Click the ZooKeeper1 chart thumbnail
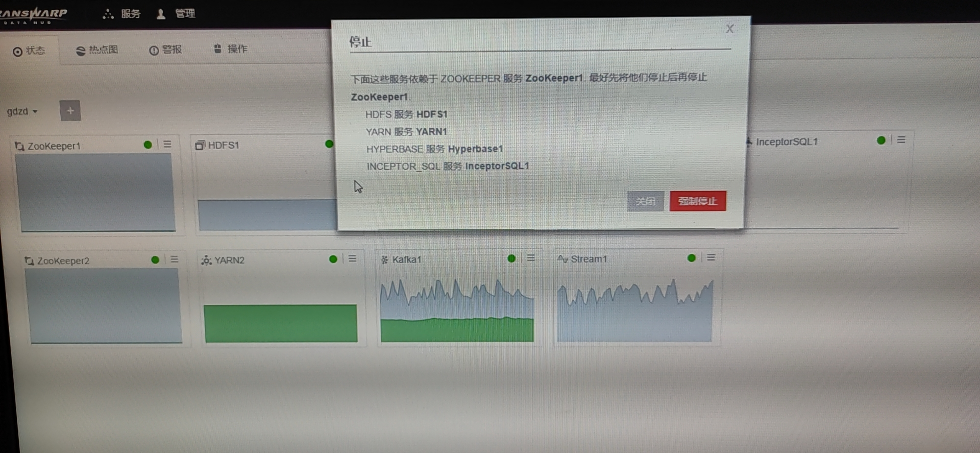The width and height of the screenshot is (980, 453). [x=95, y=193]
